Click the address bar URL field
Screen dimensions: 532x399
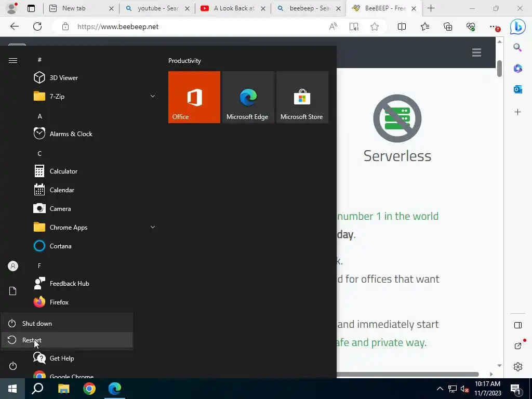click(200, 27)
